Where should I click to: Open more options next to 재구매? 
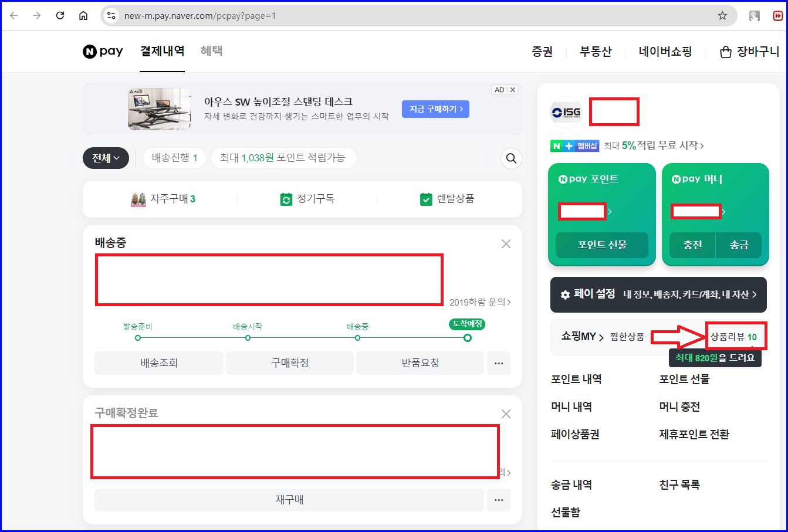(499, 500)
